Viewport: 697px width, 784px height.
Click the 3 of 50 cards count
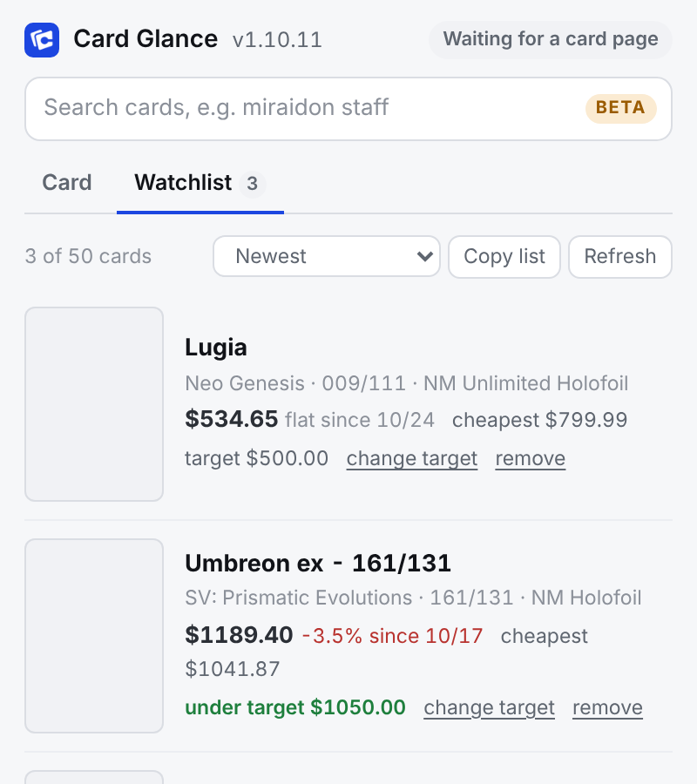pyautogui.click(x=88, y=256)
